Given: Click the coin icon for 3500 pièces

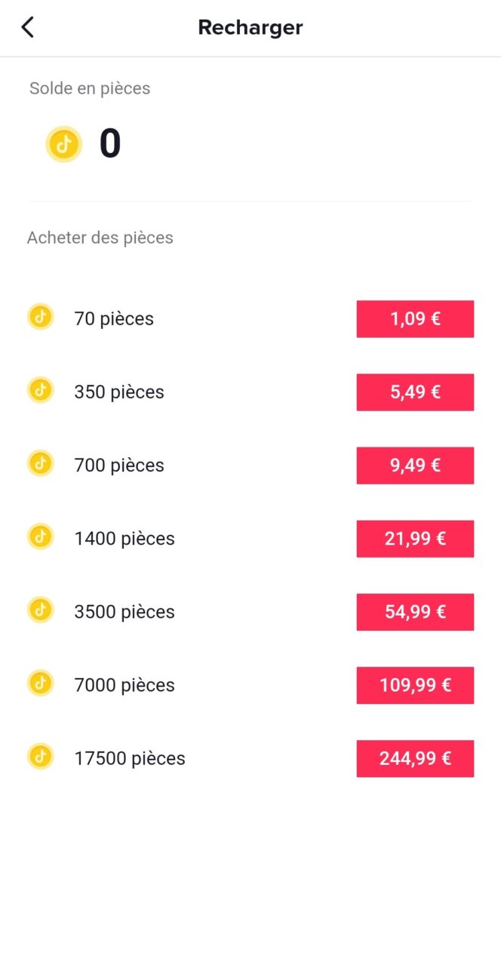Looking at the screenshot, I should point(41,610).
